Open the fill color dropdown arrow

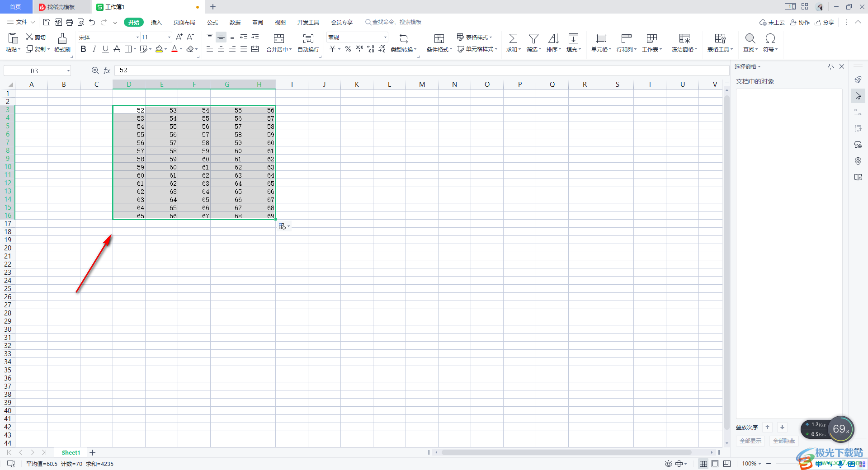(166, 49)
